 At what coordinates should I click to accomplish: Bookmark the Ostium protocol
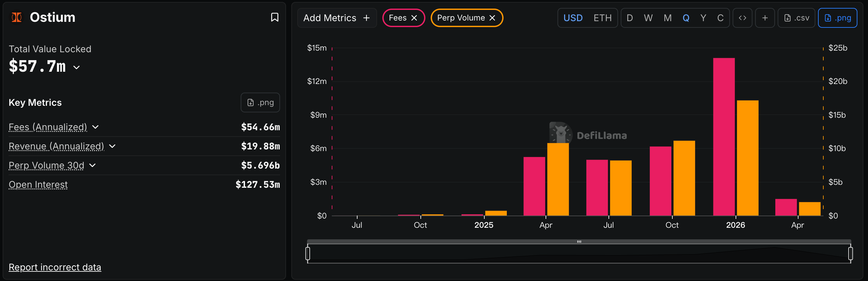[275, 18]
